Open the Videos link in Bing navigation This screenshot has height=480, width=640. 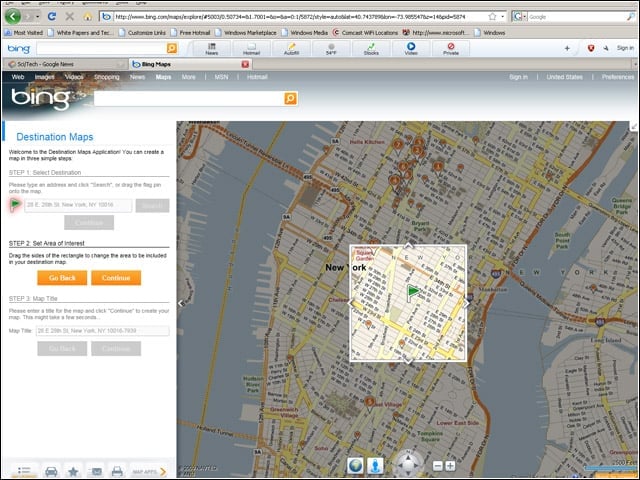[74, 77]
